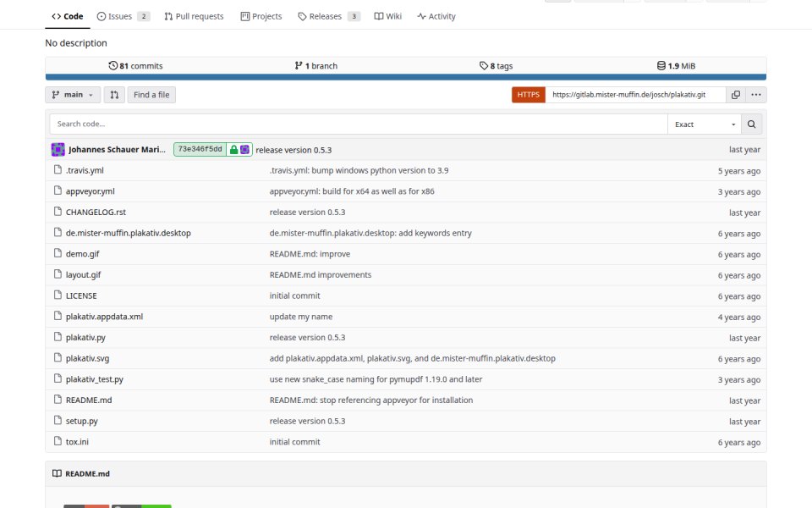Go to the Pull requests tab
The height and width of the screenshot is (508, 812).
click(195, 17)
